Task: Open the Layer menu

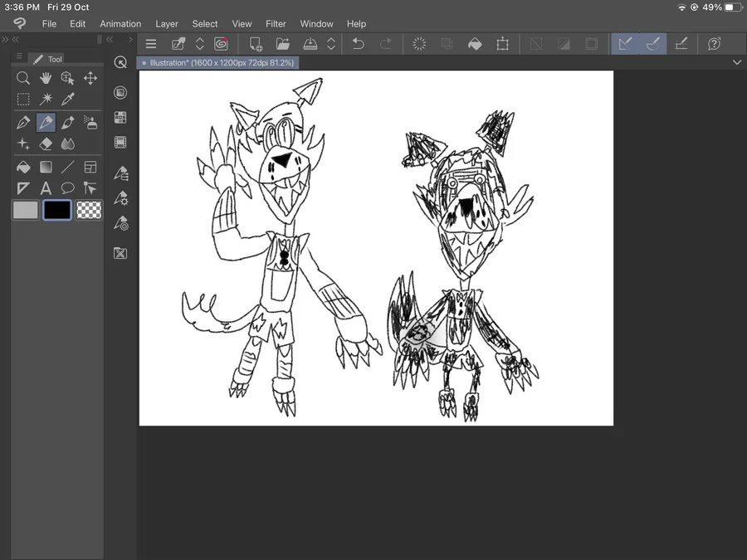Action: pos(167,24)
